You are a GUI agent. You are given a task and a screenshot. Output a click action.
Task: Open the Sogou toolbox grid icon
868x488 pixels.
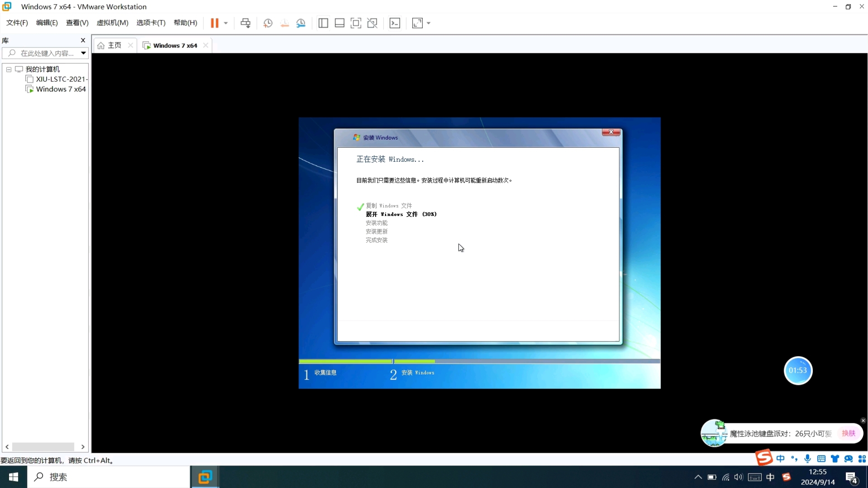[x=862, y=459]
